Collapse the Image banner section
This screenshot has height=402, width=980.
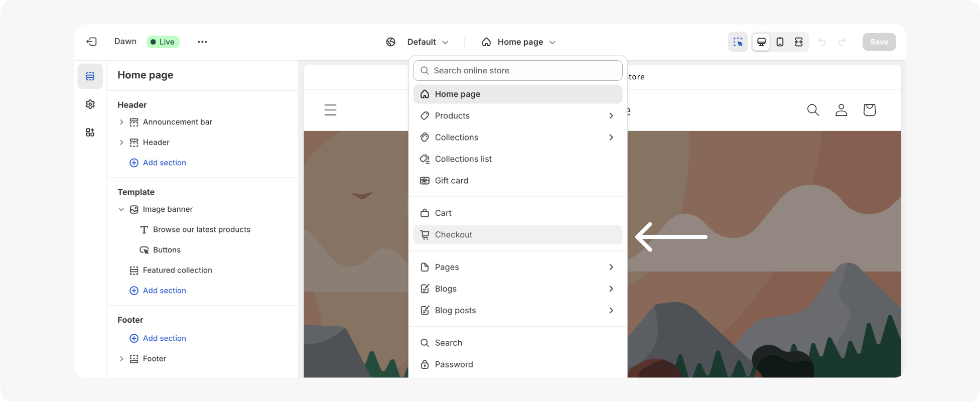tap(121, 209)
